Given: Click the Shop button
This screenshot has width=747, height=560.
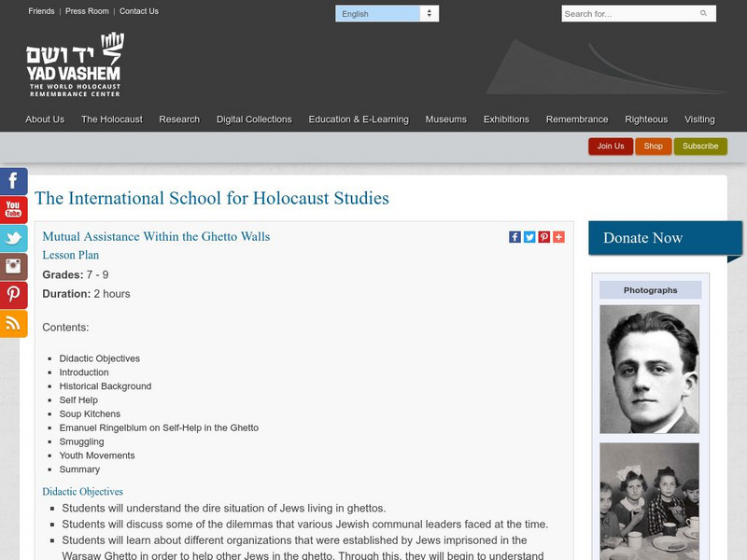Looking at the screenshot, I should [653, 147].
